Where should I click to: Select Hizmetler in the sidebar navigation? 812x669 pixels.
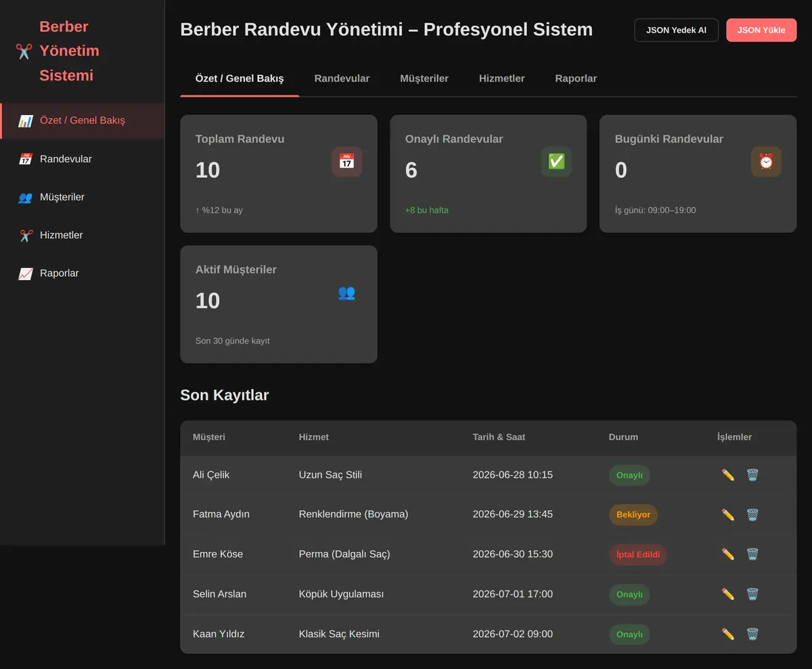[83, 235]
